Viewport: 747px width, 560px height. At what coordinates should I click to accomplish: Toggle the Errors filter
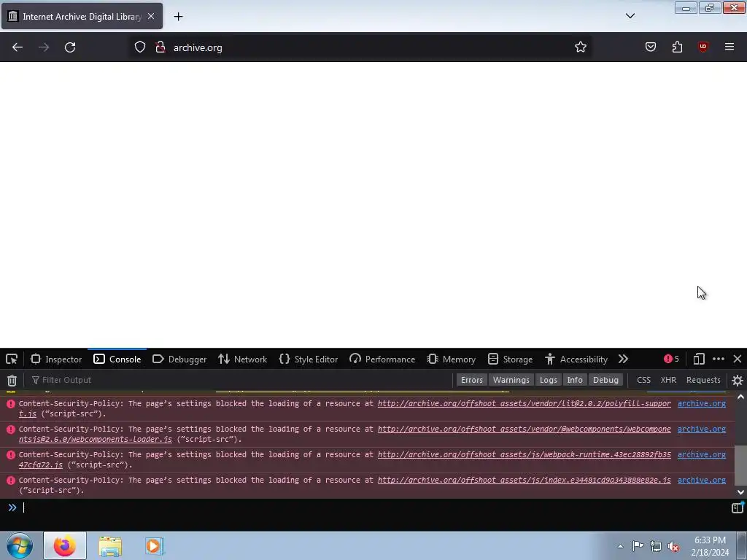472,380
